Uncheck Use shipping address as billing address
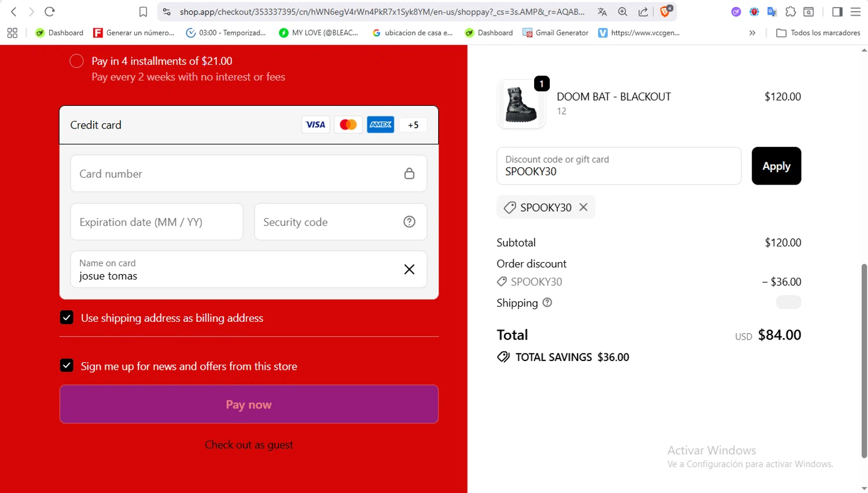 67,317
